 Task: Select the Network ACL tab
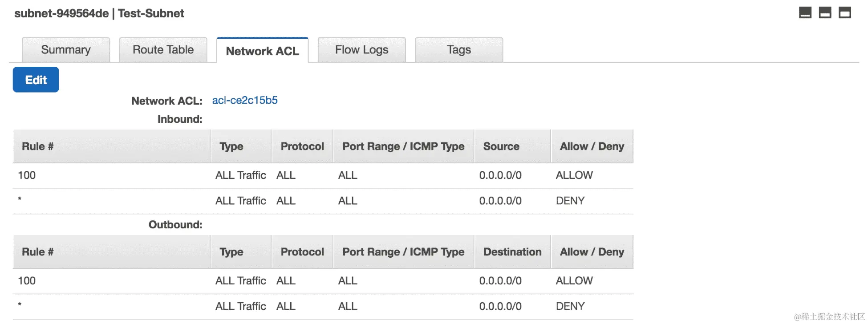[x=262, y=51]
